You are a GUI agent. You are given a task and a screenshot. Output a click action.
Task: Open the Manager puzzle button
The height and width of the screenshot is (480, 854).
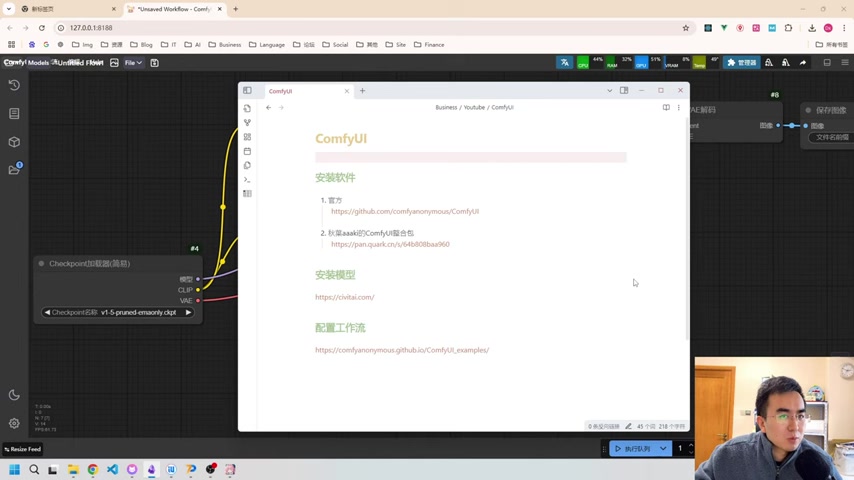[742, 63]
